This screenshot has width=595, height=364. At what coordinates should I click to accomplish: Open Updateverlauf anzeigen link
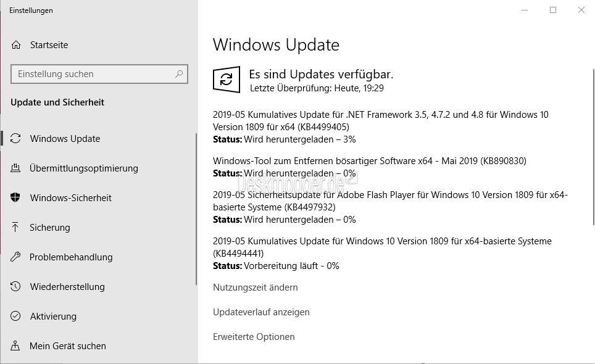coord(261,312)
